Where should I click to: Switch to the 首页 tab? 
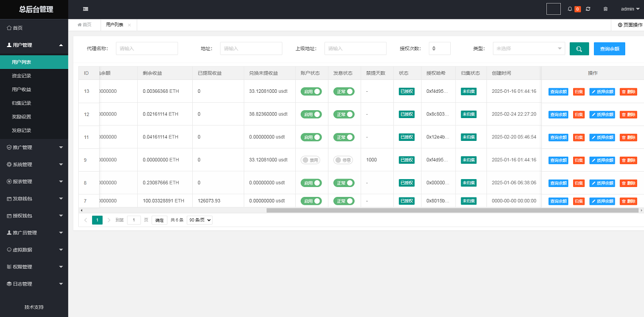85,25
